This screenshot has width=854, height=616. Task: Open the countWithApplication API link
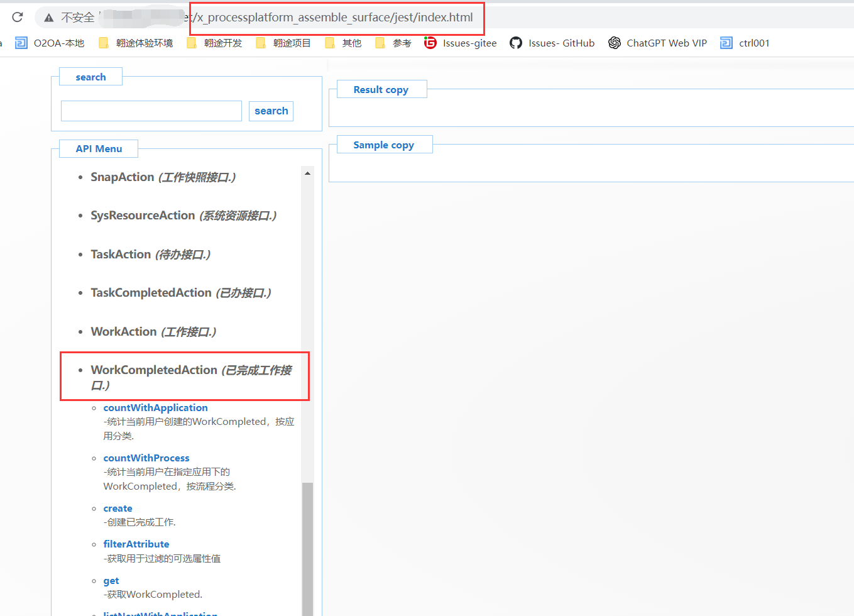coord(156,407)
